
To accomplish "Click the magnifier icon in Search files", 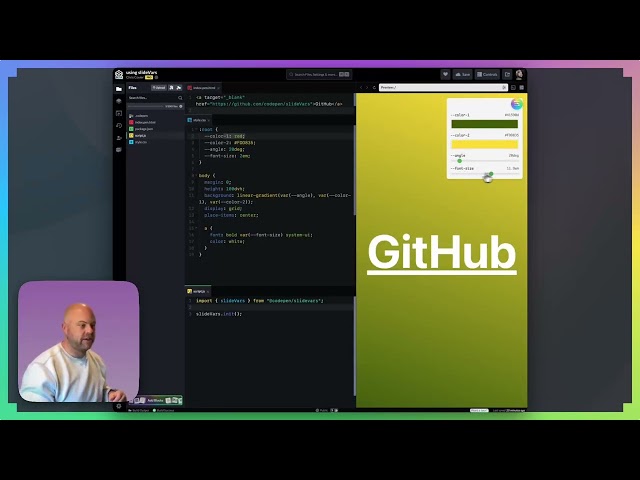I will (180, 98).
